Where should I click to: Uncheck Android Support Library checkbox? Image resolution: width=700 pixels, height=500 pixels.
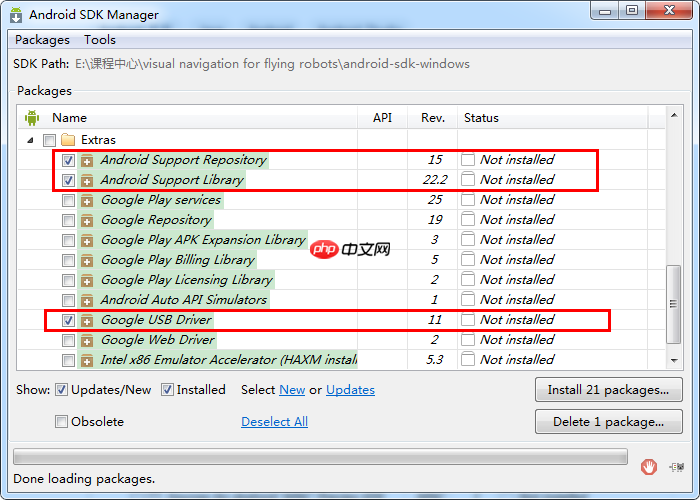(x=68, y=180)
